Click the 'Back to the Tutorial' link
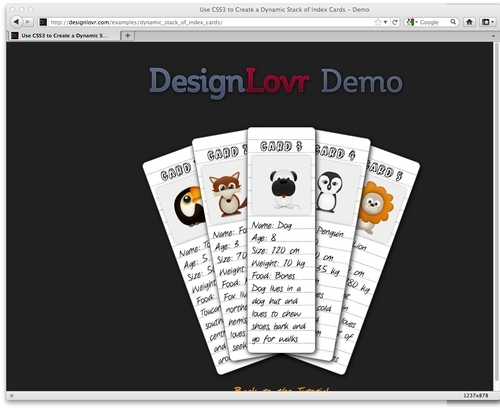 (282, 389)
